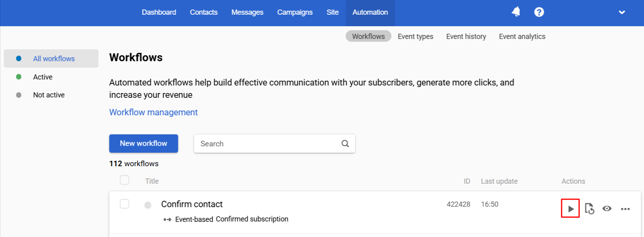Filter by Not active workflows
644x237 pixels.
49,95
